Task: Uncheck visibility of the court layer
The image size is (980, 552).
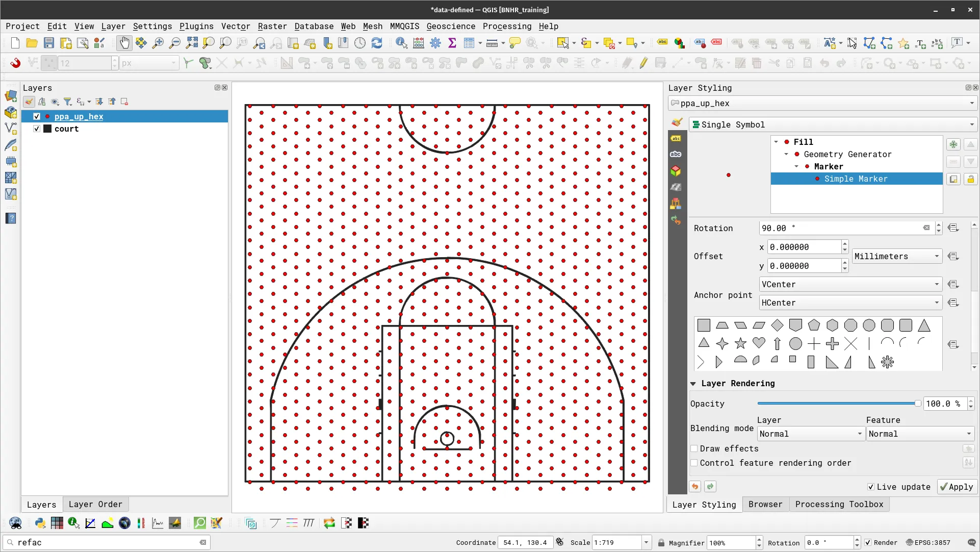Action: point(36,129)
